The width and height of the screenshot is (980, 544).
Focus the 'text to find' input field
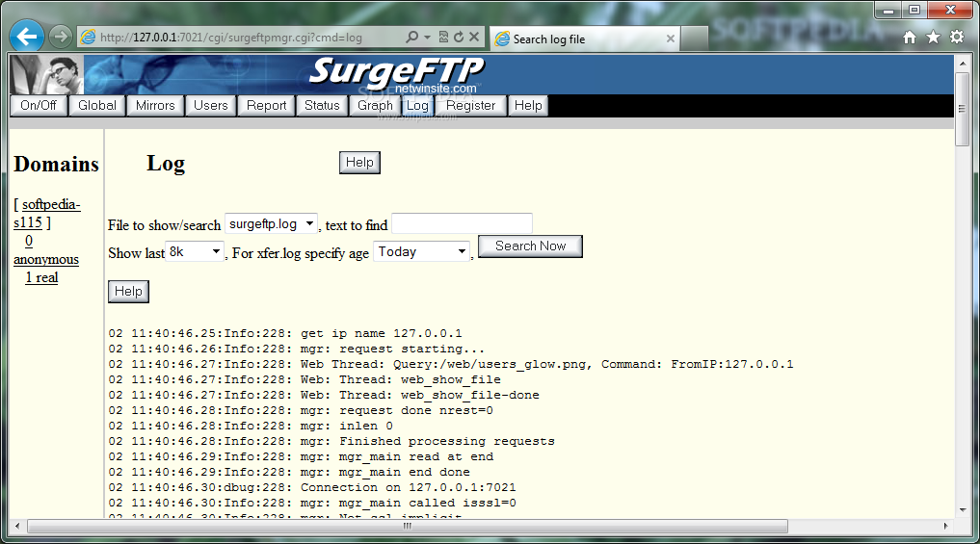462,223
